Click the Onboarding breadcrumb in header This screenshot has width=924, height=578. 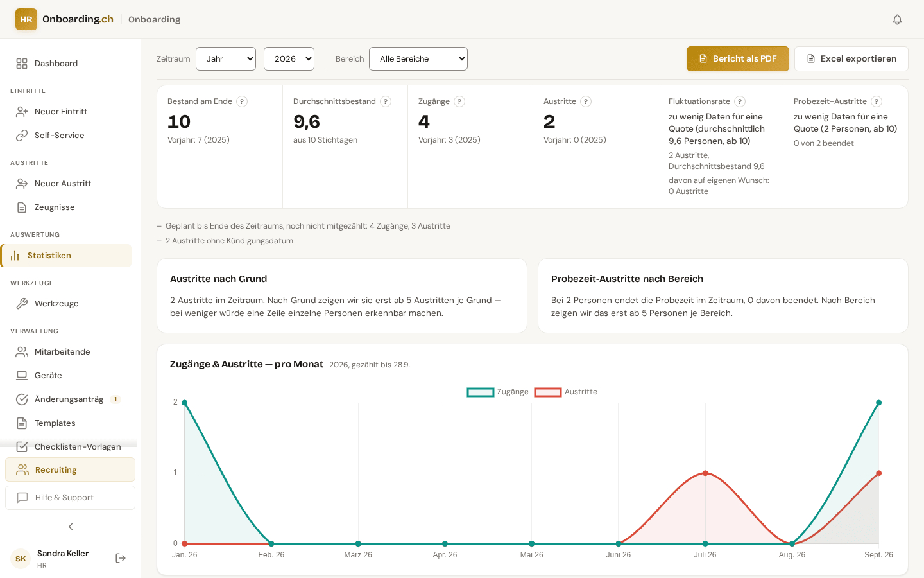[x=155, y=19]
